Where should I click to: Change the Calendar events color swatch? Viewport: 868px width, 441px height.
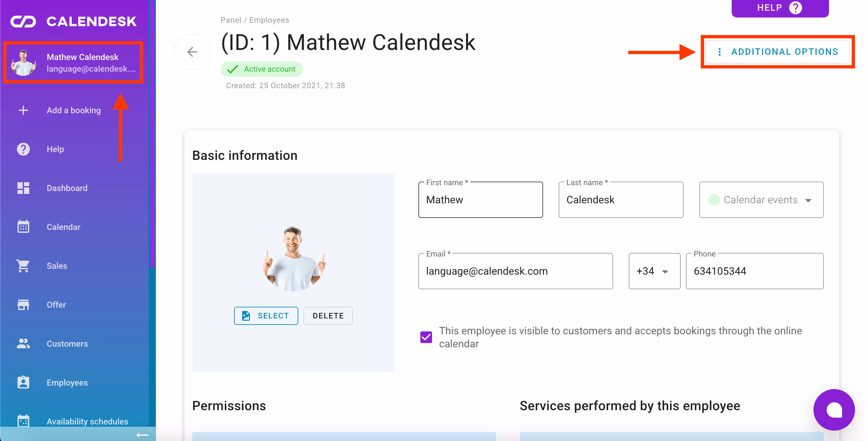714,200
